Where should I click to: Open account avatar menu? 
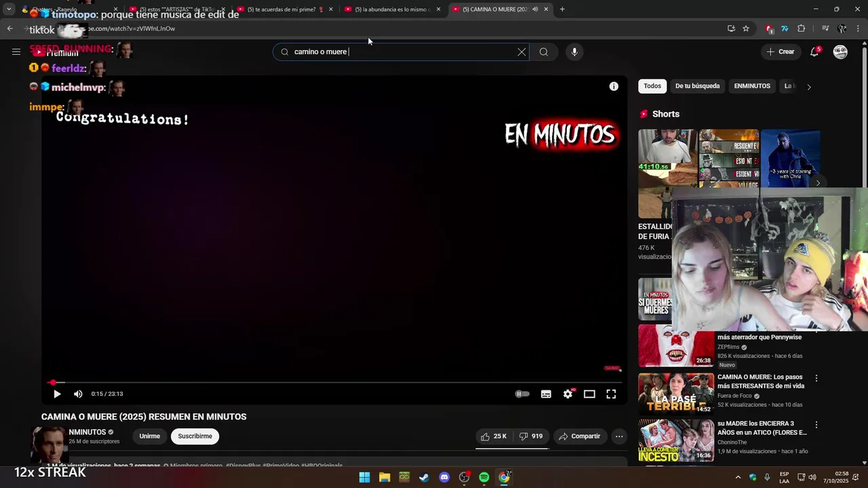(840, 52)
